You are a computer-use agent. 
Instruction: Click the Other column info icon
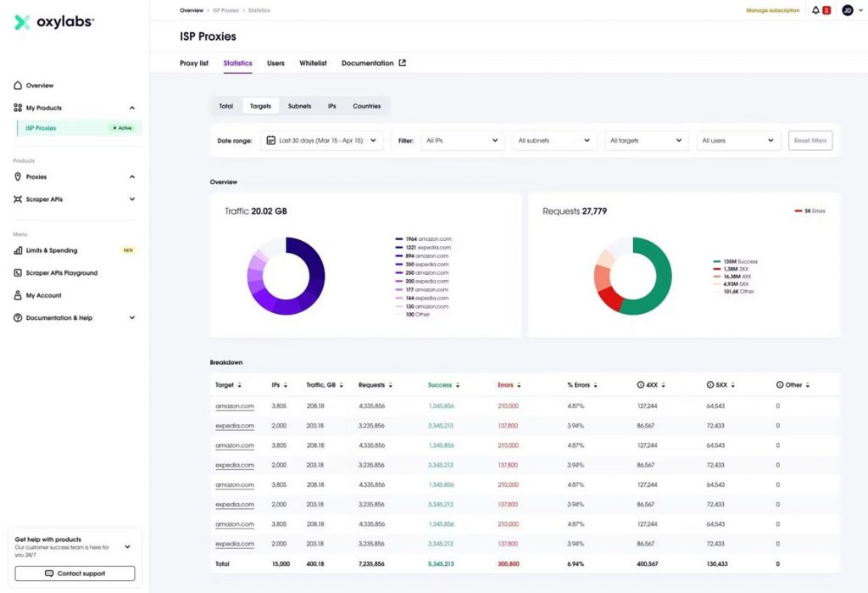click(x=780, y=384)
